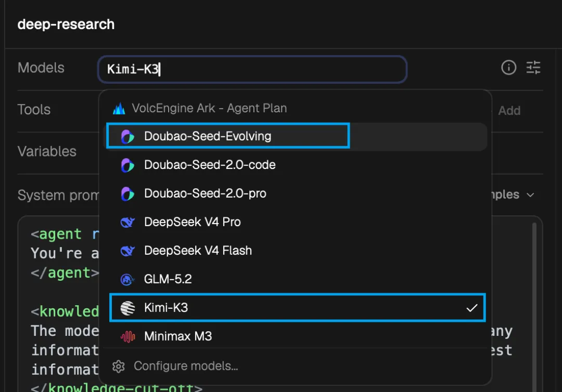This screenshot has height=392, width=562.
Task: Click the VolcEngine Ark - Agent Plan header
Action: (x=209, y=108)
